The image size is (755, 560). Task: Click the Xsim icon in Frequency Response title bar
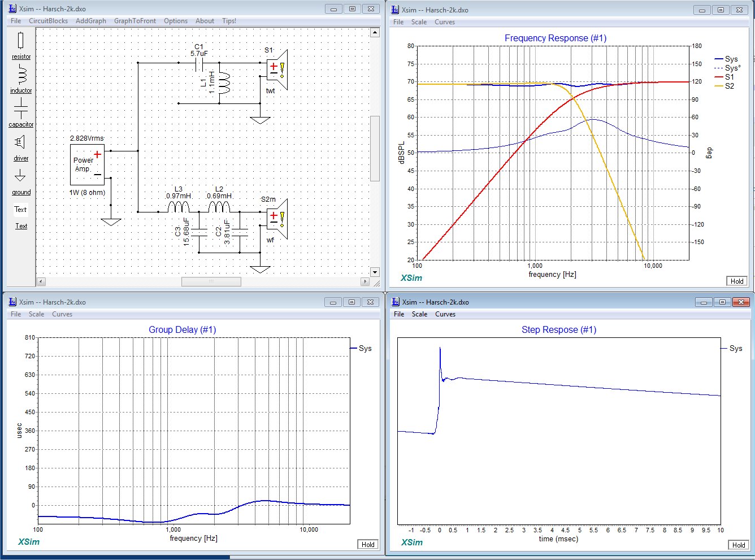coord(395,10)
